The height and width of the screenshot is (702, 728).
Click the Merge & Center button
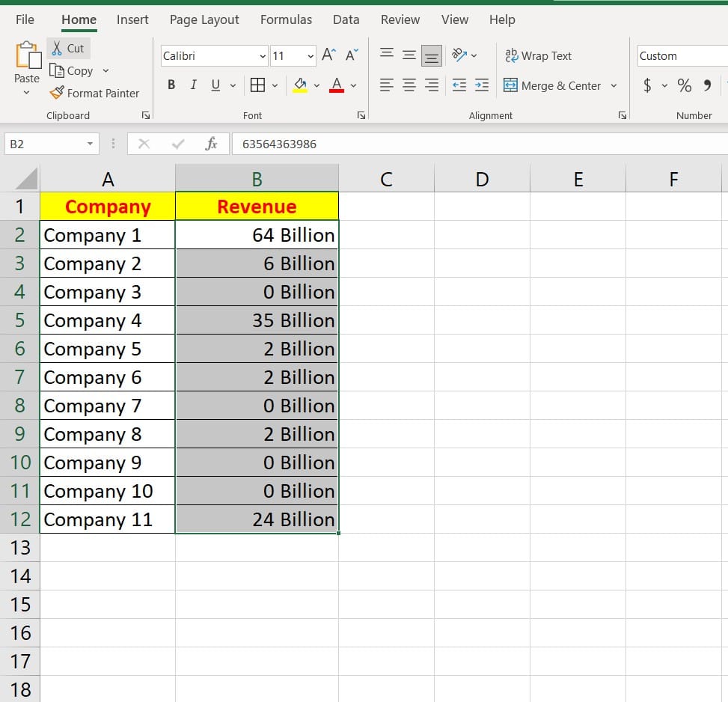pos(552,86)
